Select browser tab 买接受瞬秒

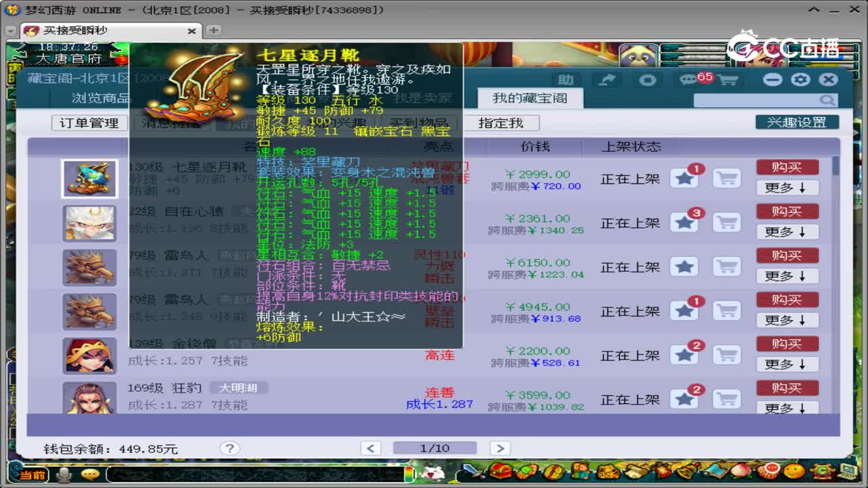point(111,30)
